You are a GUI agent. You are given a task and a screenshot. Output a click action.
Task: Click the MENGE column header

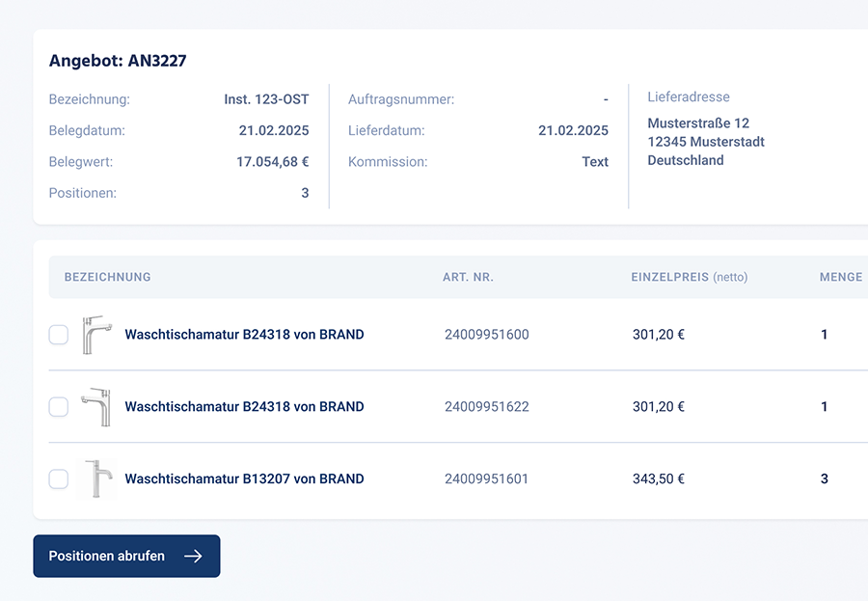pos(840,277)
